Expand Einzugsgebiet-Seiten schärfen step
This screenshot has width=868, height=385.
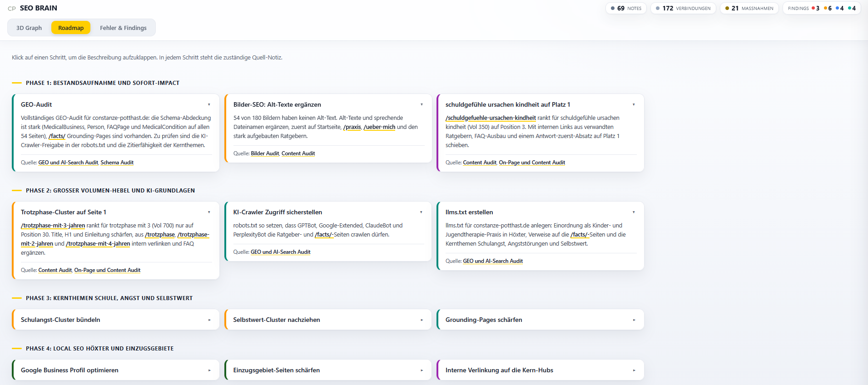328,370
